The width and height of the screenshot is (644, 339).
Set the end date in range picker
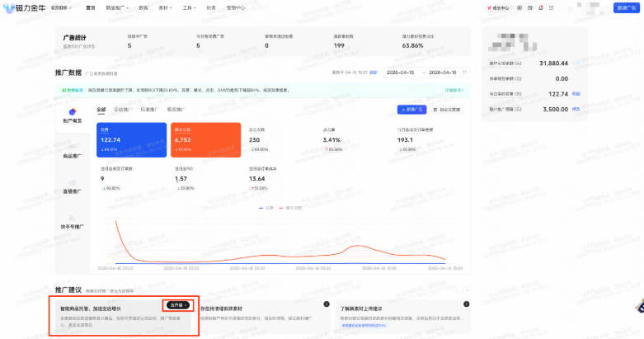(443, 73)
